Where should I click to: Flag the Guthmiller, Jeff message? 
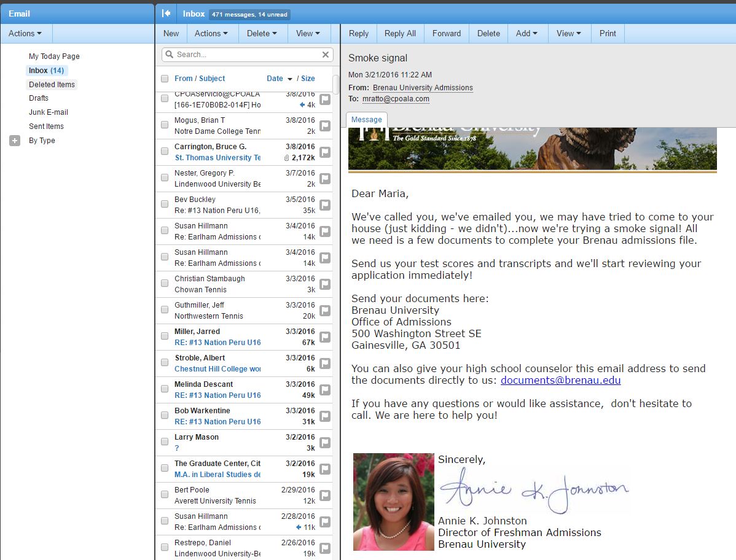point(325,311)
